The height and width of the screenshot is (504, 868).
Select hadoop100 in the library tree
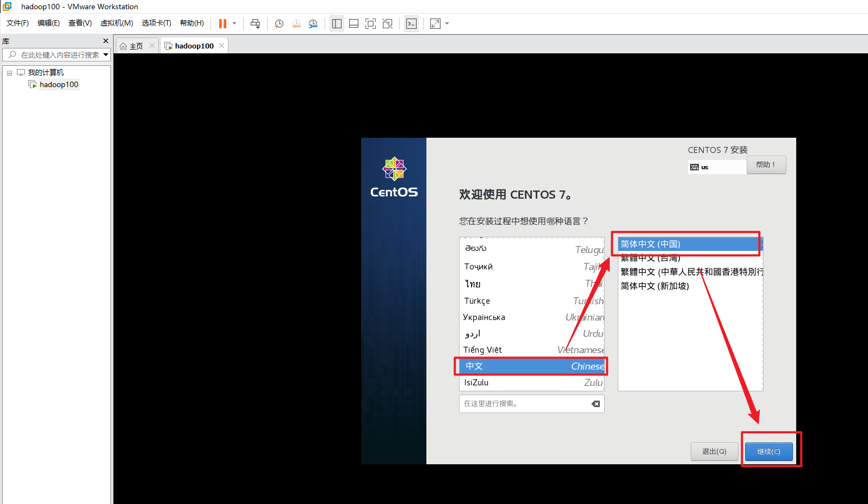59,84
